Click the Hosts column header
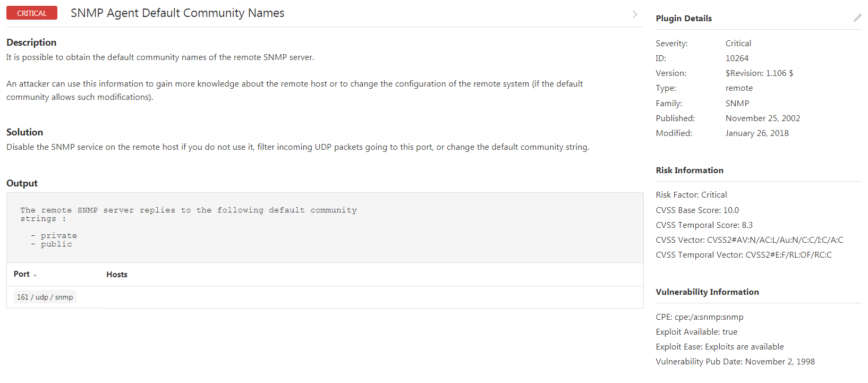The image size is (868, 383). (117, 275)
